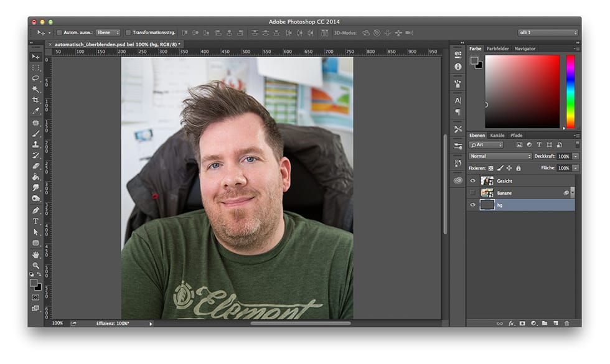
Task: Open the Paragraph panel icon
Action: (x=458, y=112)
